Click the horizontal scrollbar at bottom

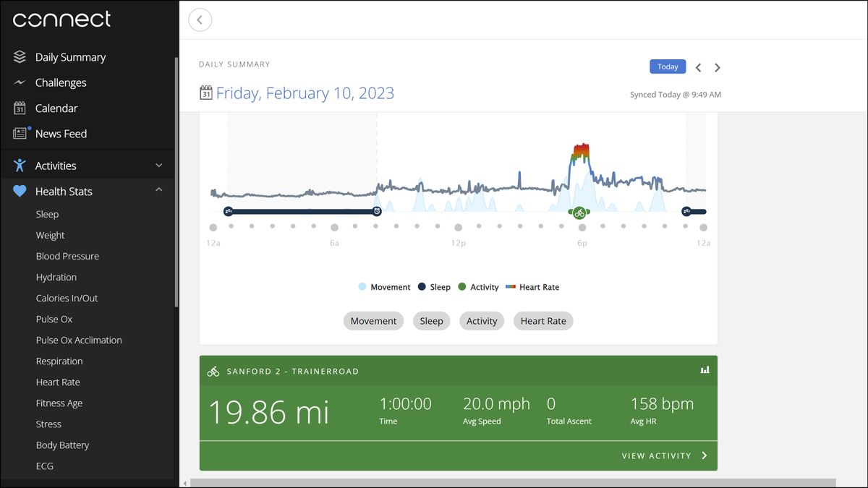point(513,483)
